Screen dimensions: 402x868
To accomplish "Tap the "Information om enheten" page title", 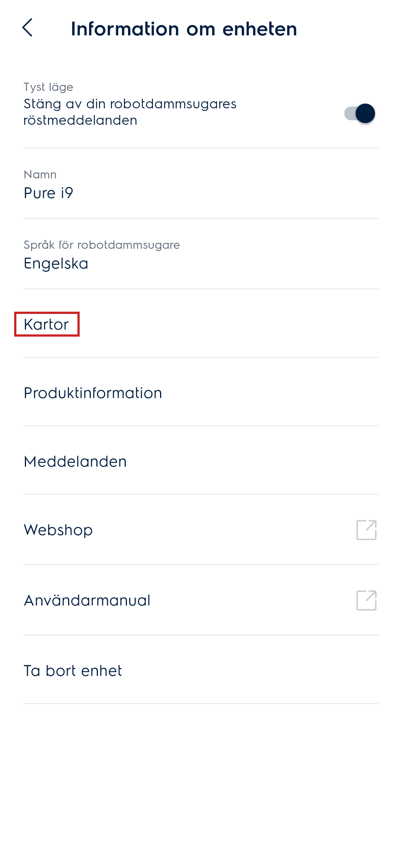I will 184,29.
